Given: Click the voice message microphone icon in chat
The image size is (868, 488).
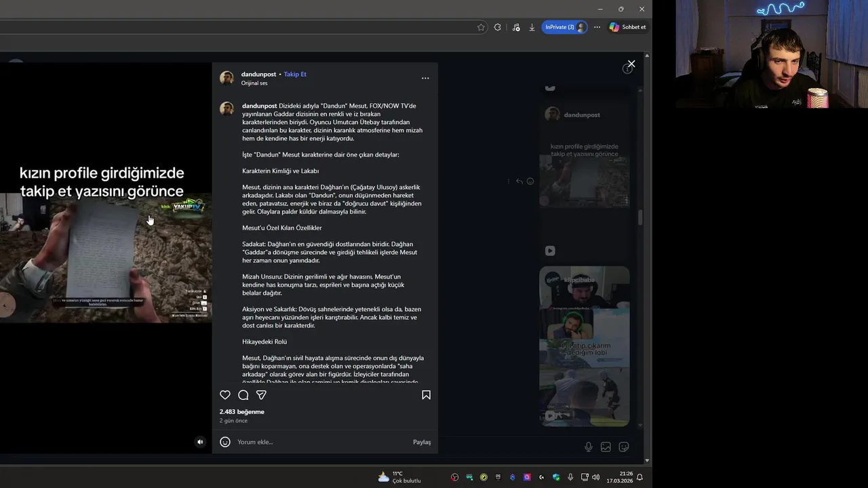Looking at the screenshot, I should [x=589, y=447].
